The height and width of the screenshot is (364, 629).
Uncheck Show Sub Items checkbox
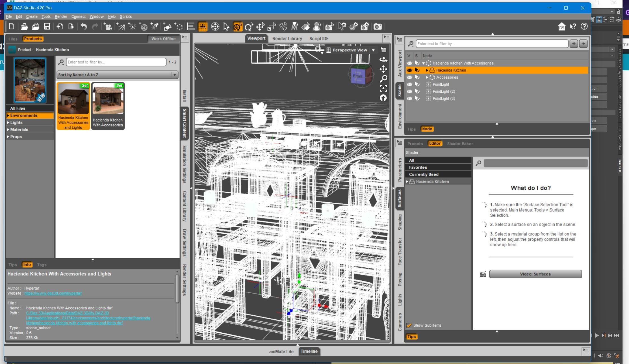[x=409, y=325]
